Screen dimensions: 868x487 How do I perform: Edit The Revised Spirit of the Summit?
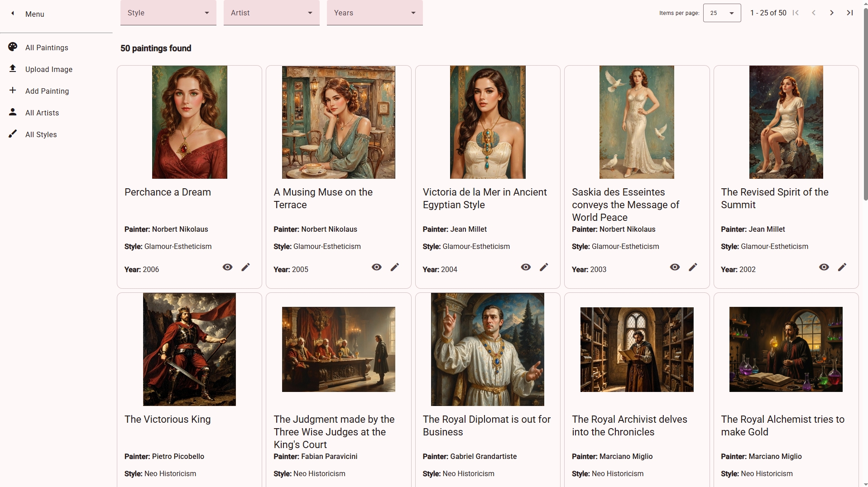pos(842,267)
